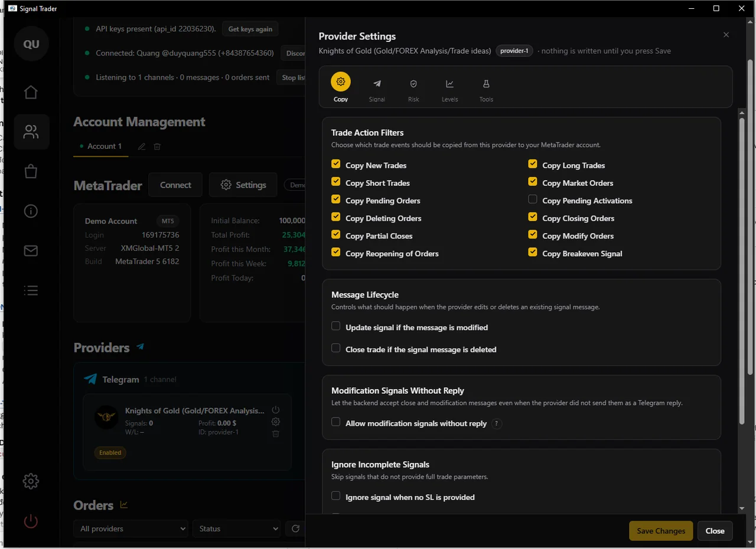Toggle Copy Reopening of Orders checkbox
Viewport: 756px width, 549px height.
pyautogui.click(x=335, y=253)
